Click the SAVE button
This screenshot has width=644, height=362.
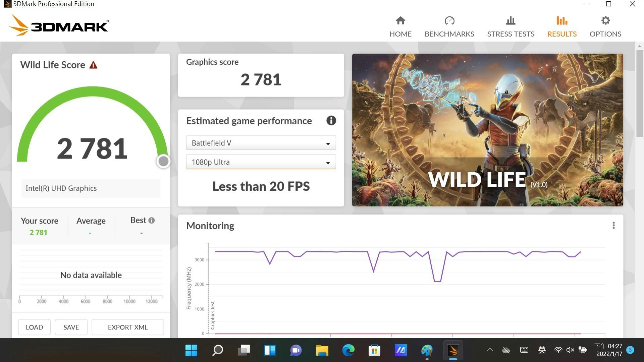tap(71, 327)
